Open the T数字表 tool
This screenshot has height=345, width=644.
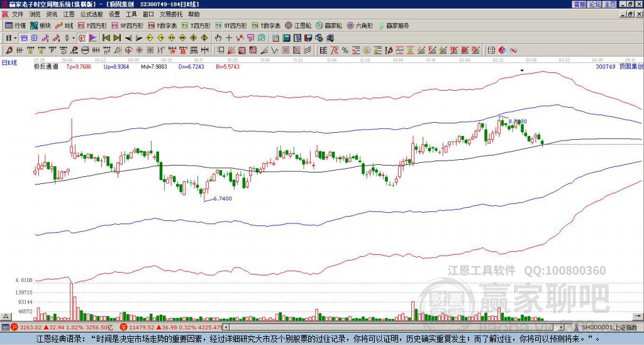[266, 25]
